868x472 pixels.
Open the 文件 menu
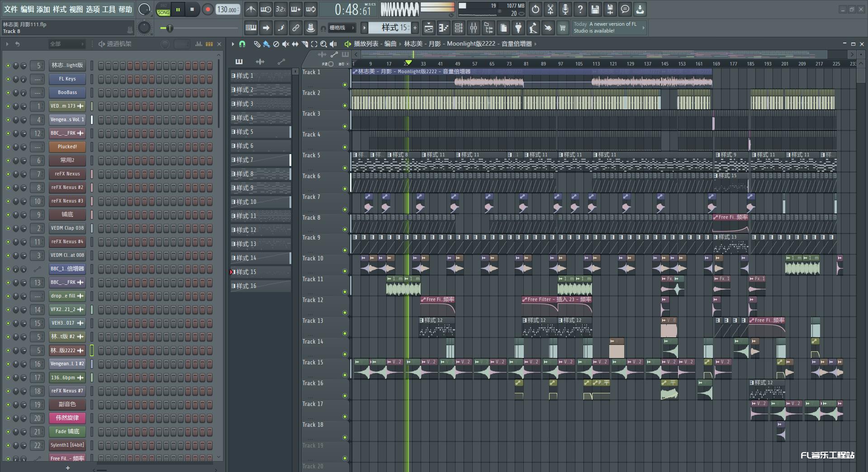[11, 9]
